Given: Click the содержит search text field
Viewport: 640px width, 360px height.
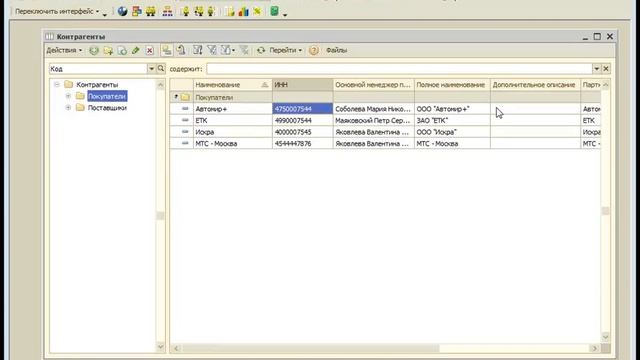Looking at the screenshot, I should [399, 69].
